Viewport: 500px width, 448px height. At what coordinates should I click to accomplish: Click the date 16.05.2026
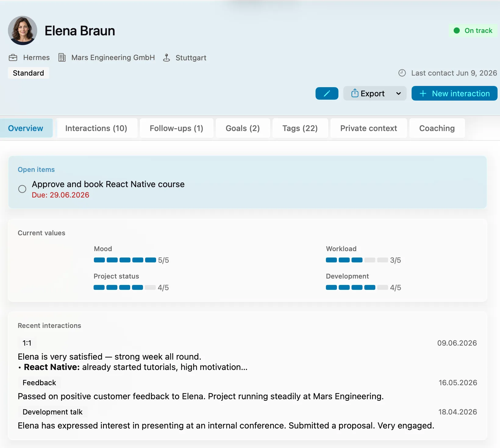coord(458,383)
